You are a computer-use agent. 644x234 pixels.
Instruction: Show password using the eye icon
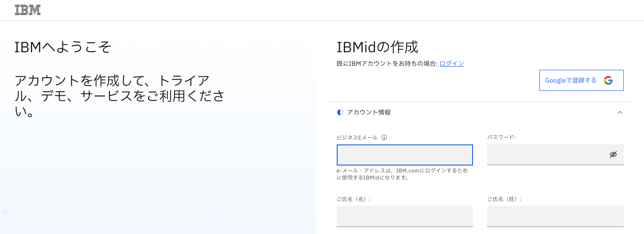(613, 155)
